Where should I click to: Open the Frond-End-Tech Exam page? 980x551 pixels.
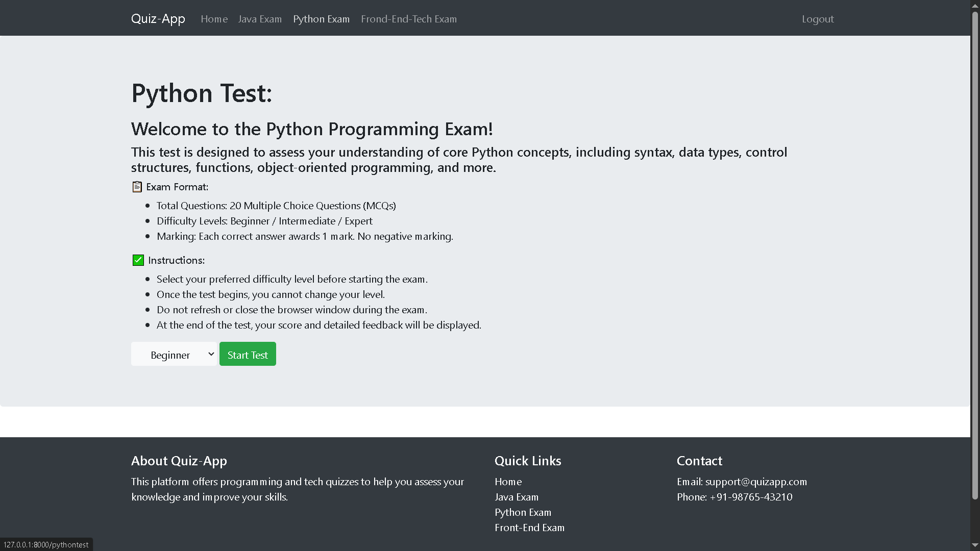(408, 19)
